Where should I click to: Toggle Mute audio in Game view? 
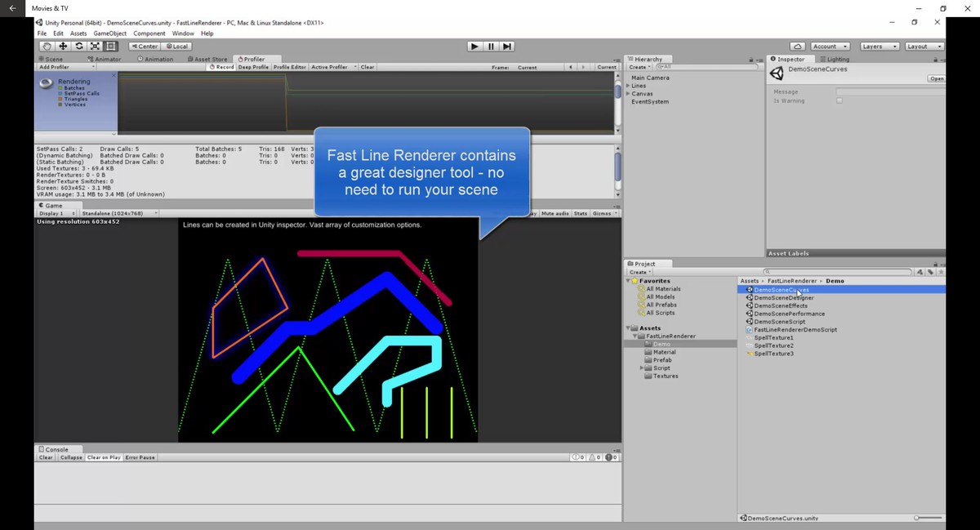pyautogui.click(x=555, y=213)
